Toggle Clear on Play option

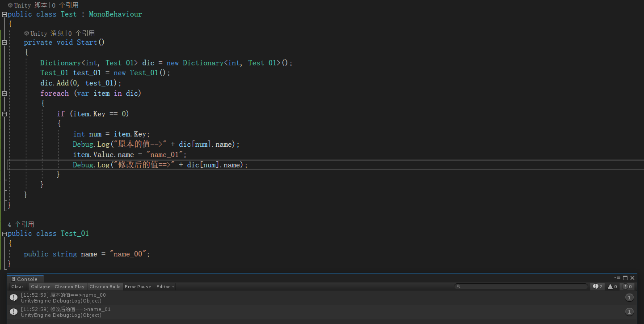[x=69, y=286]
